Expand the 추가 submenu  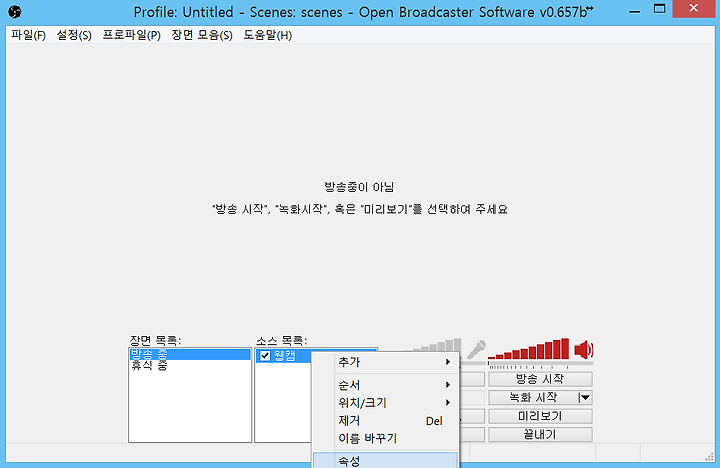(x=385, y=362)
